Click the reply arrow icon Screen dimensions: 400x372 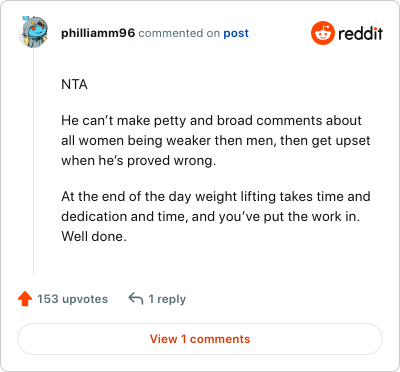pos(136,299)
